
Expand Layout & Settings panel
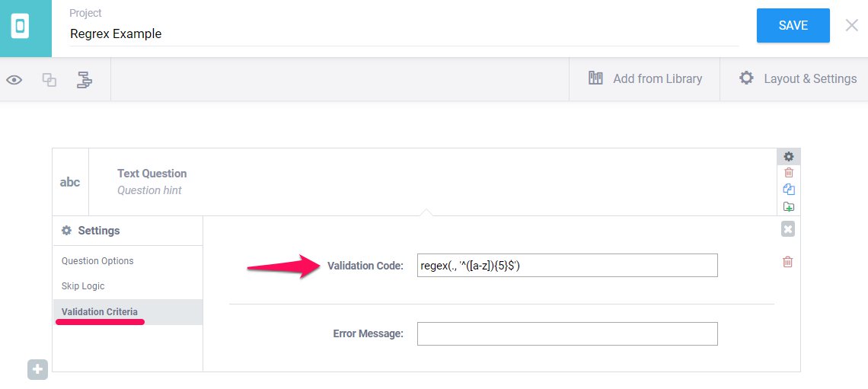[797, 78]
